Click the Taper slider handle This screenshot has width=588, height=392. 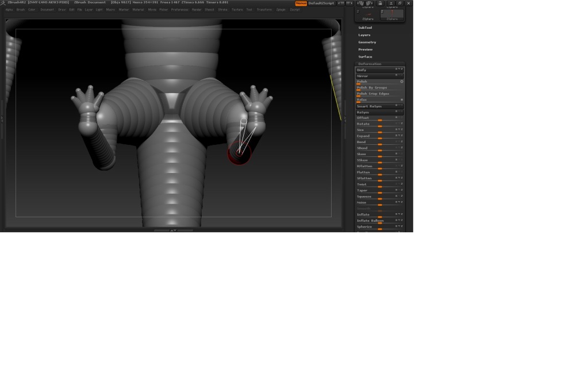pos(380,193)
